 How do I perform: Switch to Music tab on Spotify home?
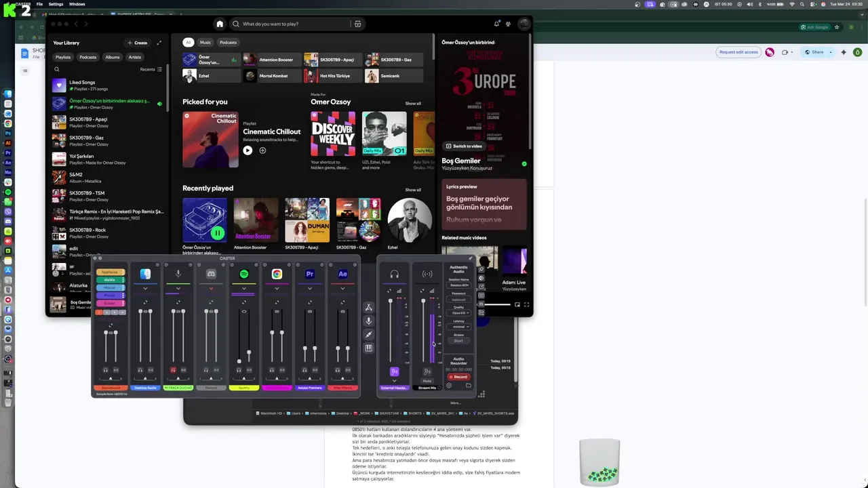click(x=205, y=42)
